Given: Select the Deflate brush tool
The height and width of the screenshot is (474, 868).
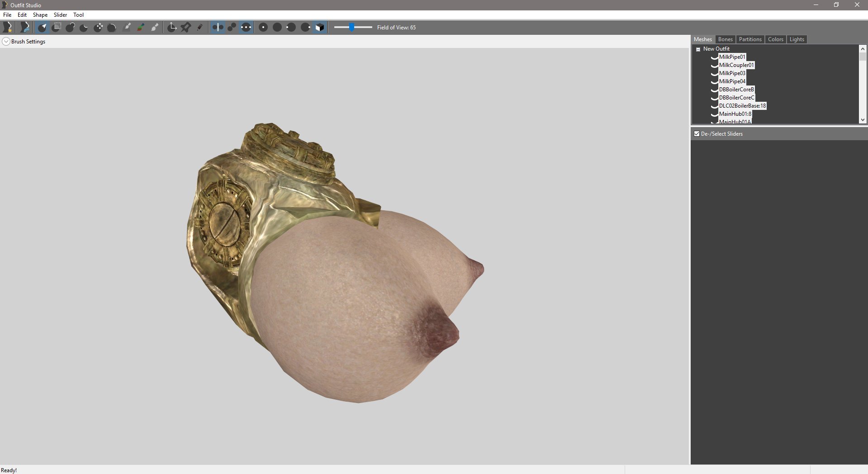Looking at the screenshot, I should point(84,27).
